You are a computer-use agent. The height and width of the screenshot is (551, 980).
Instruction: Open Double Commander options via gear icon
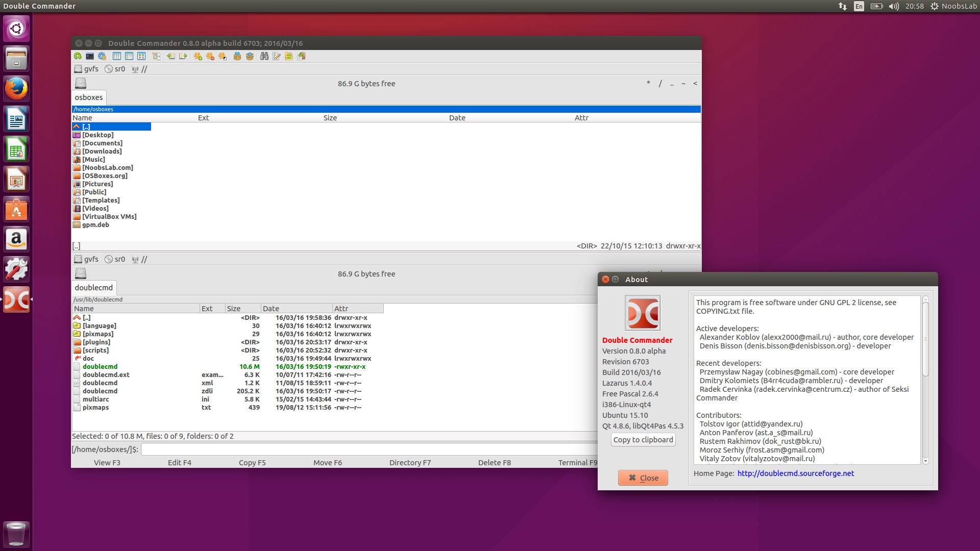103,57
